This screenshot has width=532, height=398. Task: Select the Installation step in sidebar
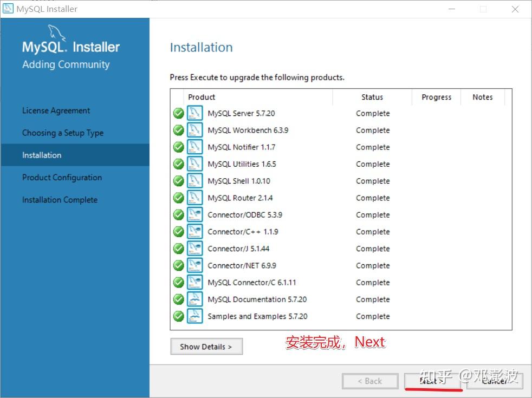click(75, 155)
